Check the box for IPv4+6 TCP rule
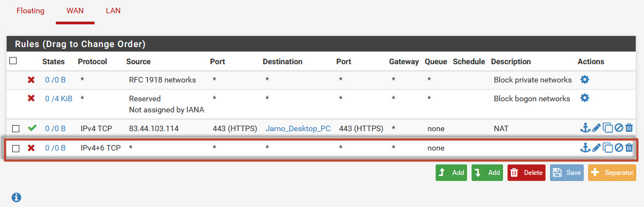 click(x=15, y=148)
